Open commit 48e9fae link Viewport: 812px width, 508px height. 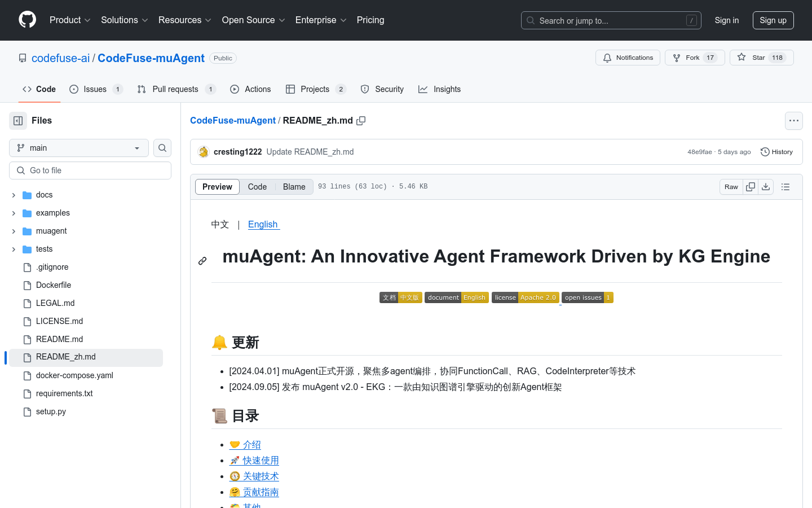coord(699,152)
